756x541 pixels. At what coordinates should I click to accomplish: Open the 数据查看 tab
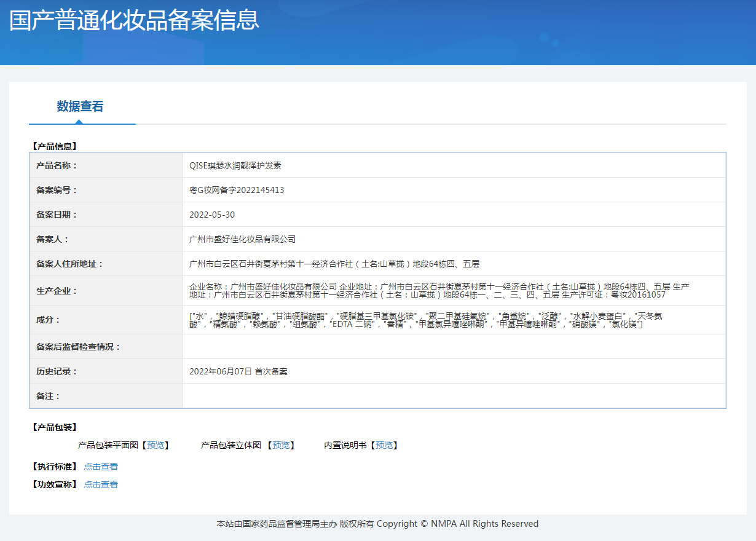tap(81, 106)
